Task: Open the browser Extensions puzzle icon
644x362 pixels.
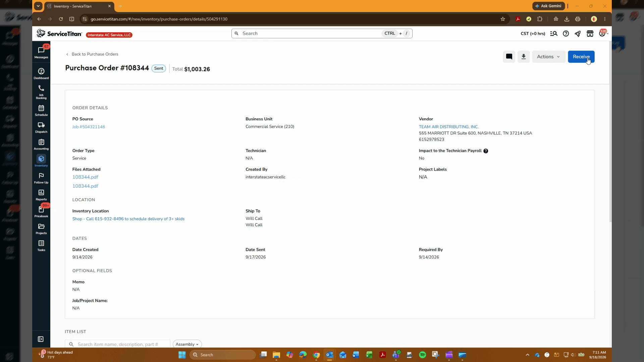Action: tap(540, 19)
